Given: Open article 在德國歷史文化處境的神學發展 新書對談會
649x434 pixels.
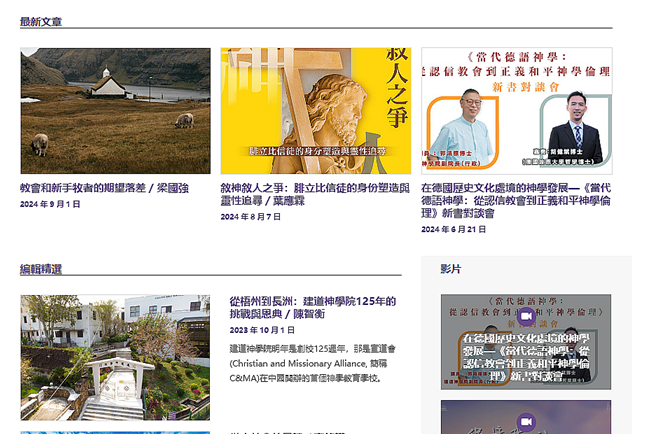Looking at the screenshot, I should pos(516,201).
